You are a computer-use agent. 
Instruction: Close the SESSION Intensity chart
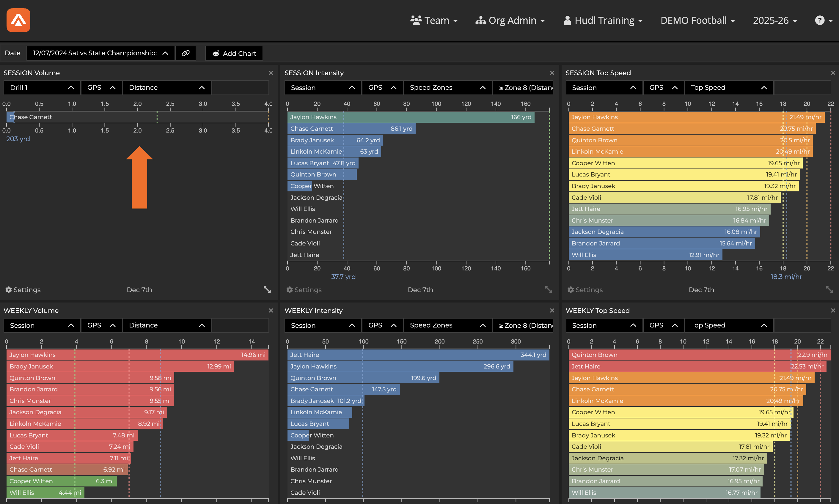coord(552,73)
